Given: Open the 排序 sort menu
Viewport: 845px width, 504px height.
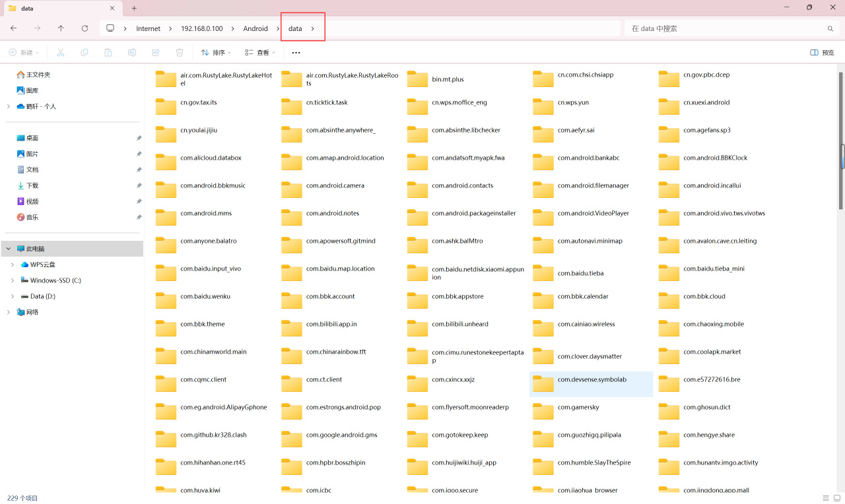Looking at the screenshot, I should (217, 52).
